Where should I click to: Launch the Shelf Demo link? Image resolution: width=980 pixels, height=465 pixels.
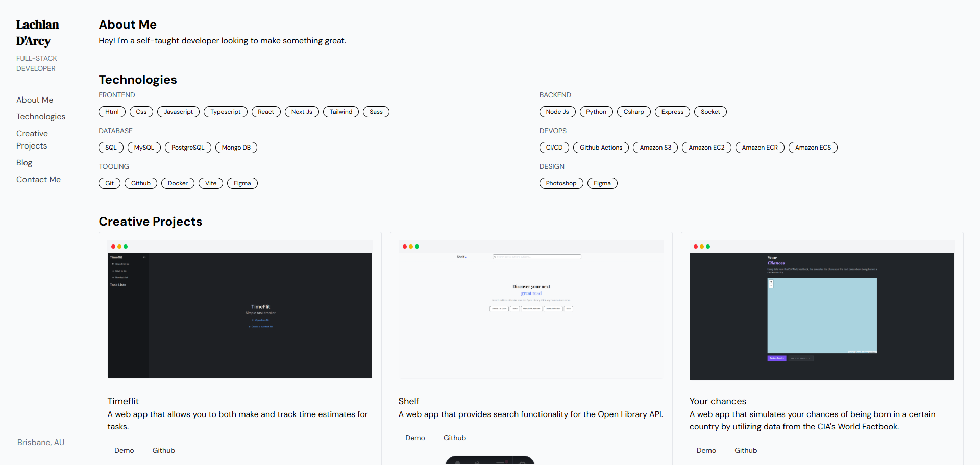pyautogui.click(x=415, y=438)
